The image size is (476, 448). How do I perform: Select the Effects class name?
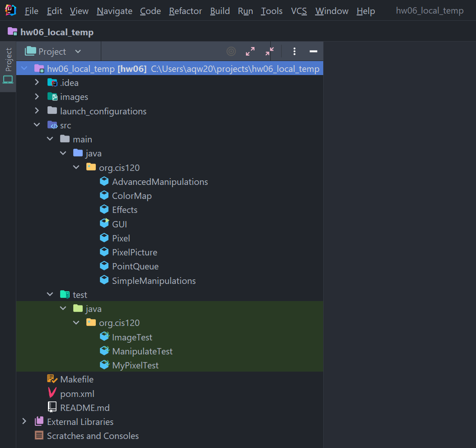point(124,210)
